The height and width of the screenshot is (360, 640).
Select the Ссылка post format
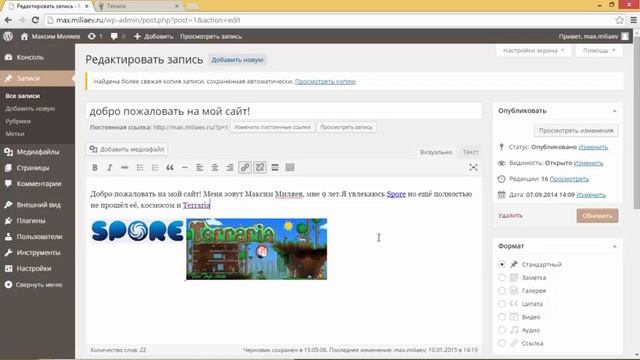click(502, 343)
